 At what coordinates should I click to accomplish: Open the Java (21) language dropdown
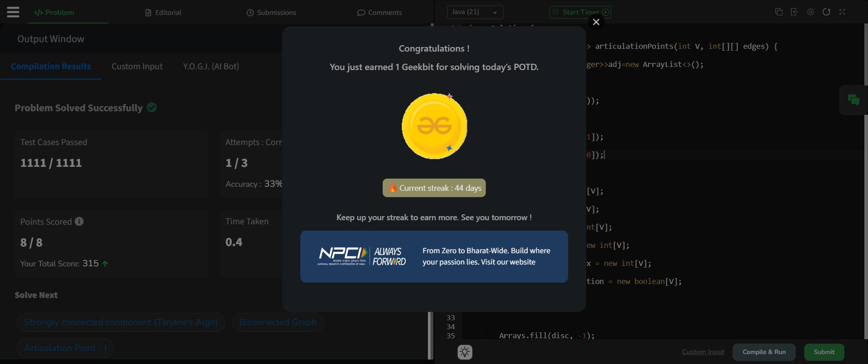click(475, 12)
